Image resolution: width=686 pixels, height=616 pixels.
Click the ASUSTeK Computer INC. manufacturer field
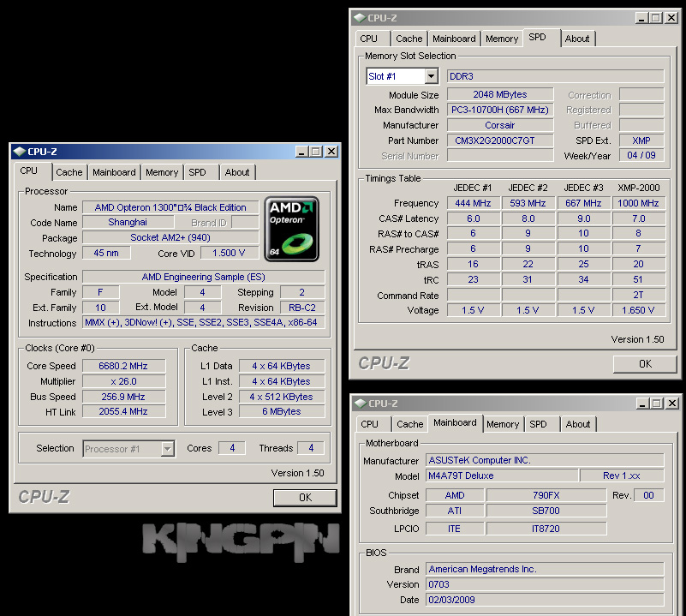545,460
